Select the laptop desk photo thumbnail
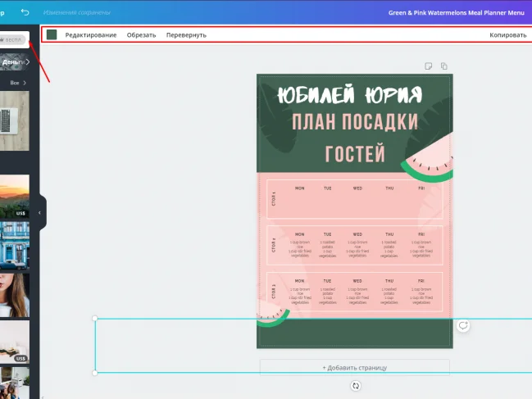The height and width of the screenshot is (399, 532). 15,120
